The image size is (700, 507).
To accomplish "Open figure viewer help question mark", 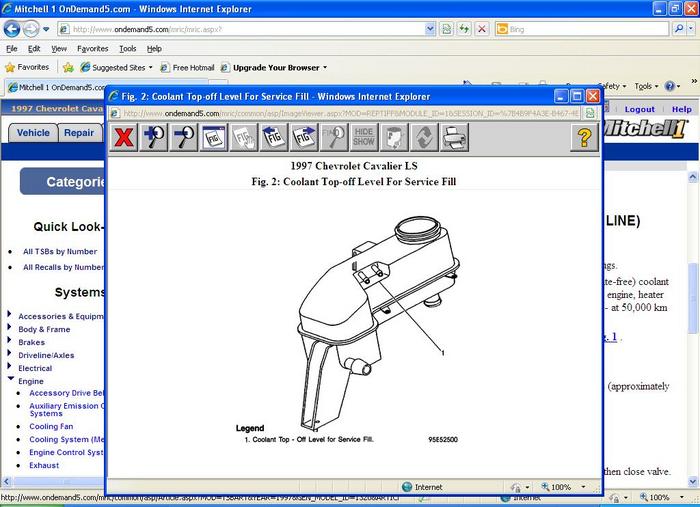I will [x=584, y=137].
